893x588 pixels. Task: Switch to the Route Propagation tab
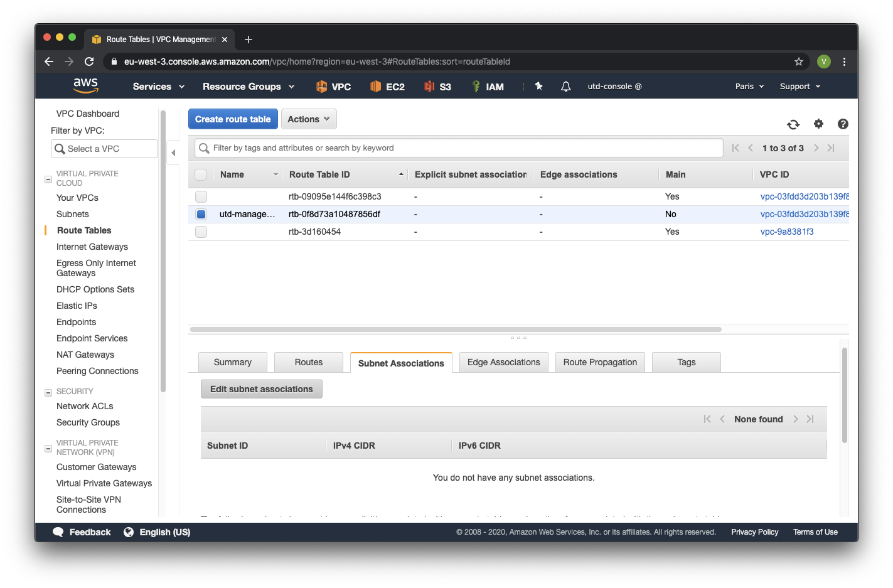[600, 362]
